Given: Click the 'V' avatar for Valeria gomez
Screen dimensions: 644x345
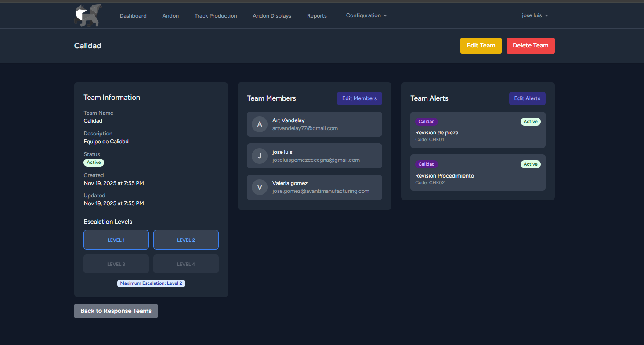Looking at the screenshot, I should [x=259, y=188].
